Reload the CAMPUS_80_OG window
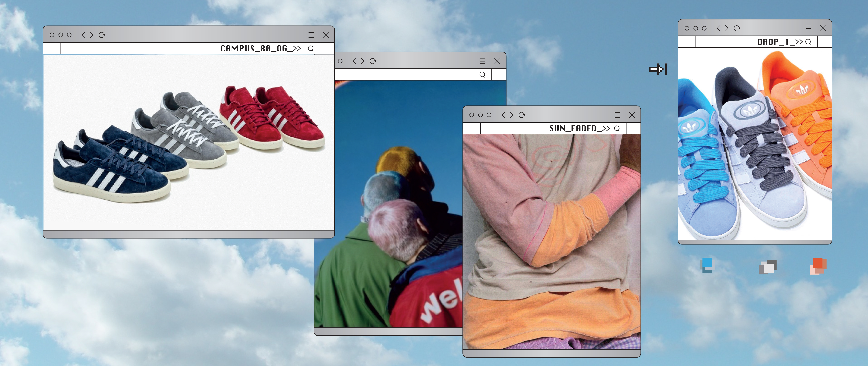868x366 pixels. (x=102, y=35)
